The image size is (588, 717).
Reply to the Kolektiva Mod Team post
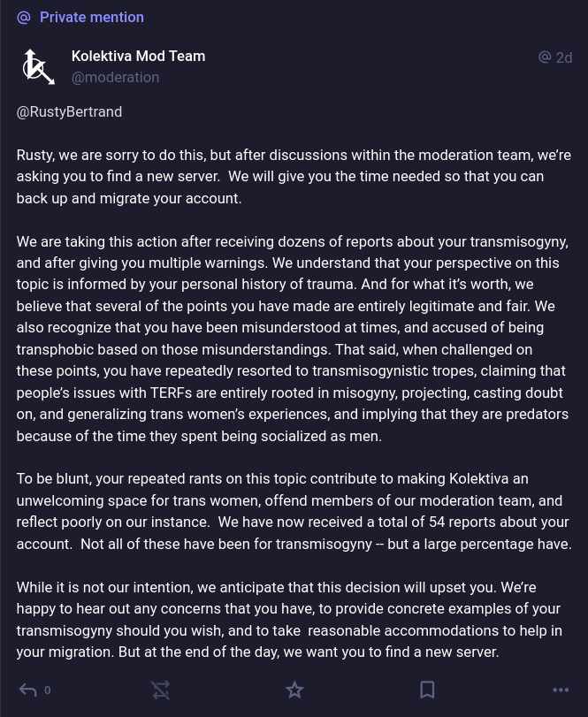(x=27, y=690)
